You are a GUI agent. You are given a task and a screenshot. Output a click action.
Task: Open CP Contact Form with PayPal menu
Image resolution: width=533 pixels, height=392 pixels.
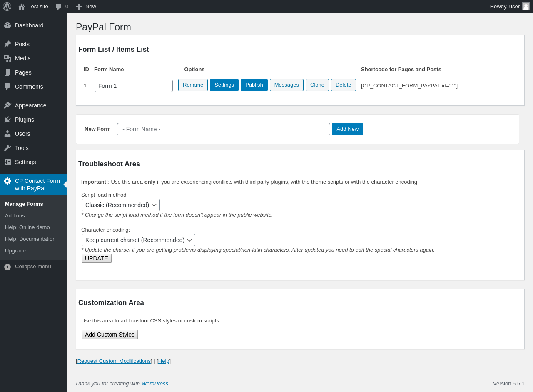coord(33,185)
